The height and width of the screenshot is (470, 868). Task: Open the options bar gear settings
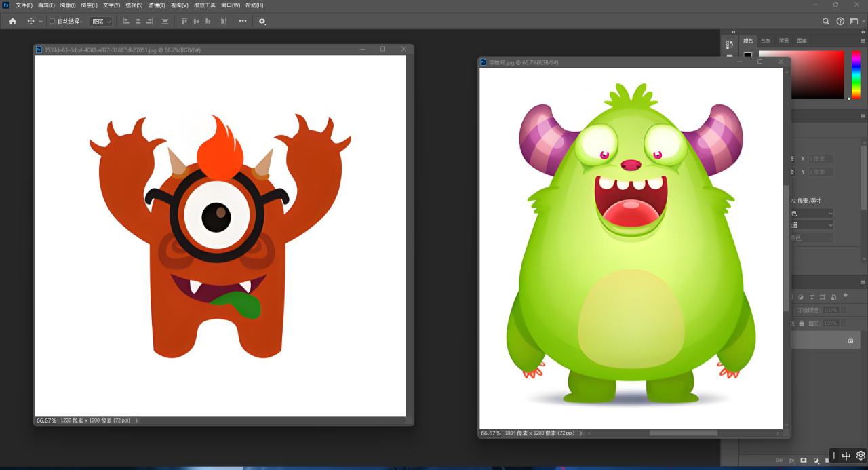click(262, 22)
